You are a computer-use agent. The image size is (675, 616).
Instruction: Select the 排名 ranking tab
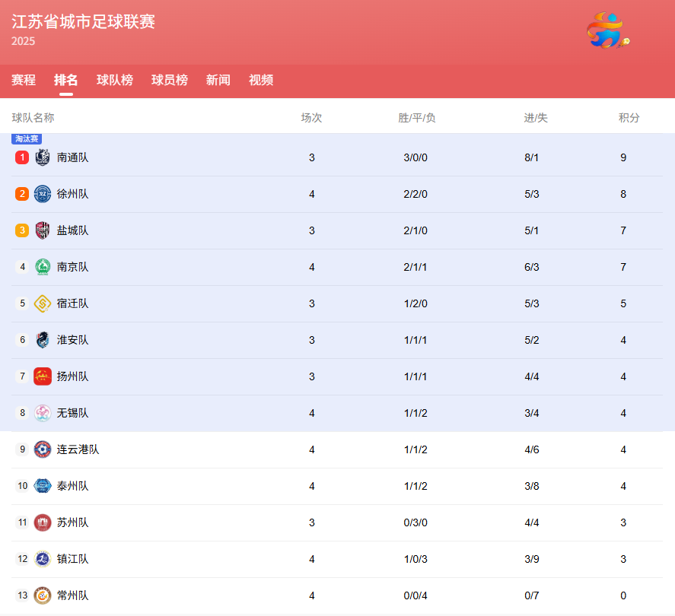pos(66,80)
